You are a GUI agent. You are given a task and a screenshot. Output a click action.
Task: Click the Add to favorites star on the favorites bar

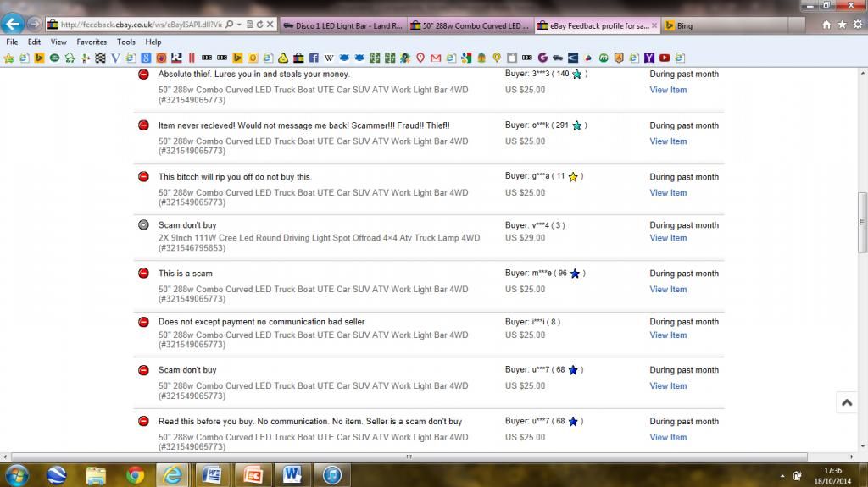point(8,58)
